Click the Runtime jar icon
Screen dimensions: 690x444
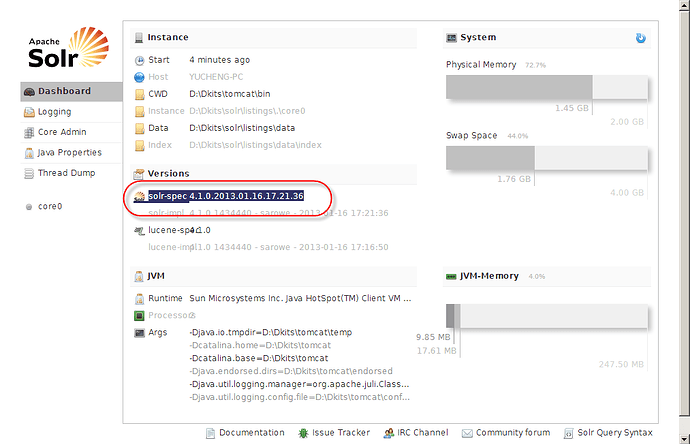139,299
